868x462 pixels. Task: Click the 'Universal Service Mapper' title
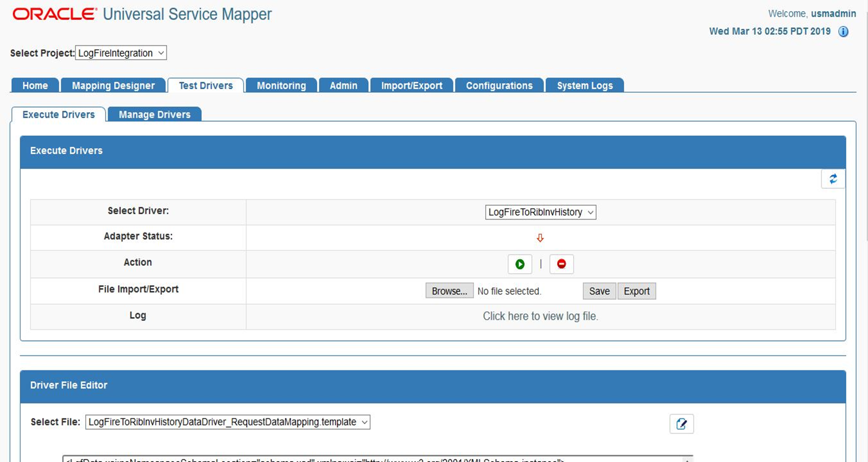pyautogui.click(x=187, y=14)
